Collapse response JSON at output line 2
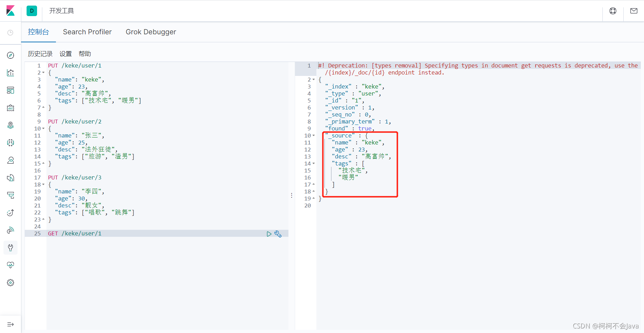Screen dimensions: 644x333 314,80
